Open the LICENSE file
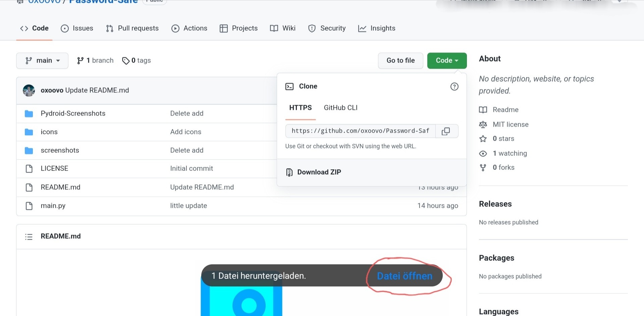The height and width of the screenshot is (316, 644). pyautogui.click(x=54, y=168)
